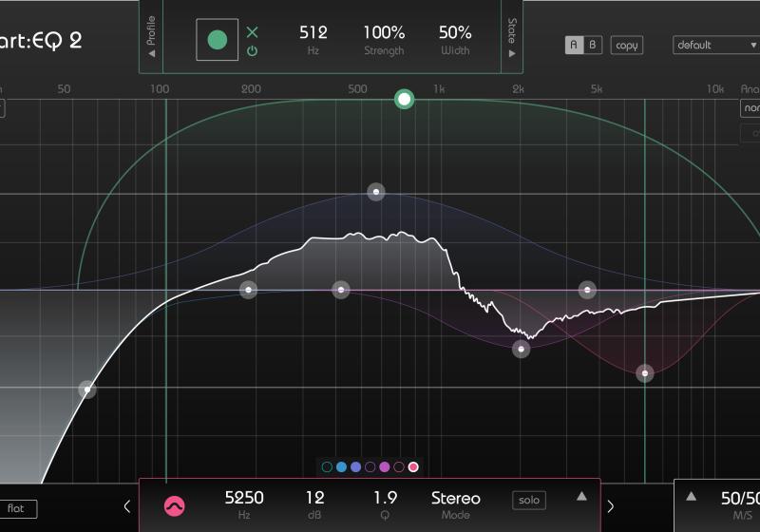
Task: Go to the next filter band with the right chevron
Action: coord(611,506)
